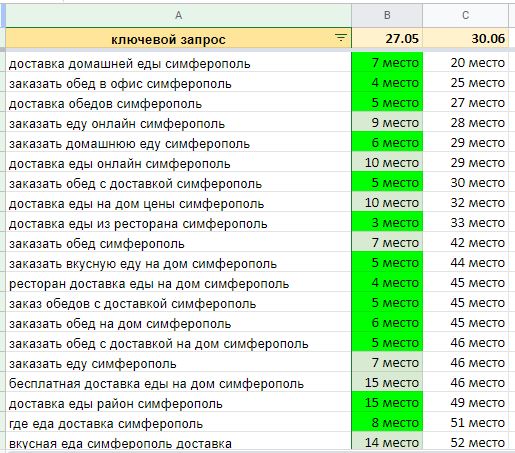Image resolution: width=515 pixels, height=453 pixels.
Task: Select the 52 место cell
Action: [465, 442]
